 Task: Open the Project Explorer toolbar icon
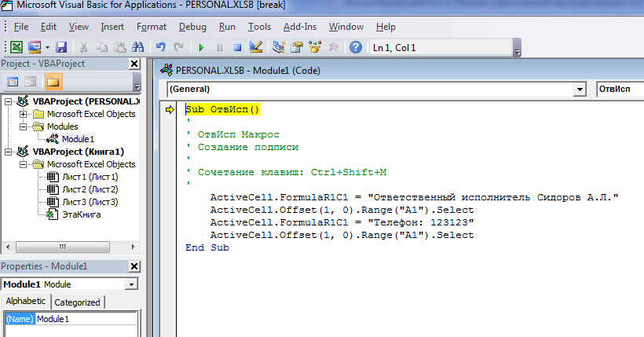279,47
